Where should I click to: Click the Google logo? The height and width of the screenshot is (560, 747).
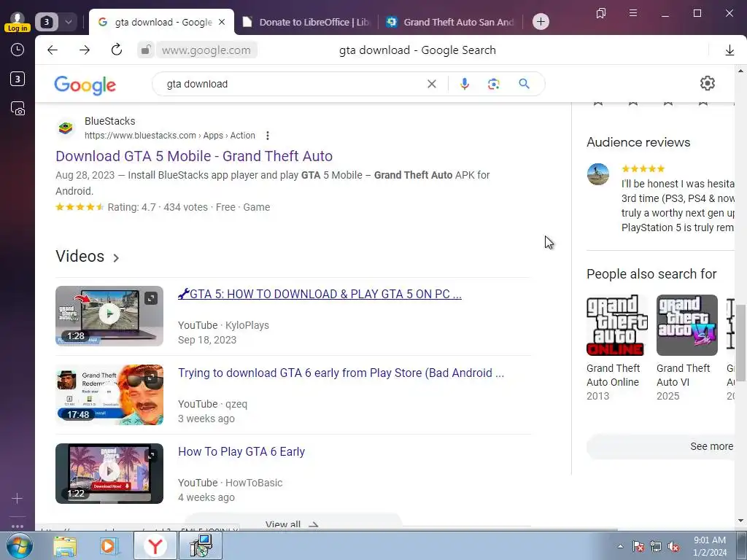click(85, 85)
